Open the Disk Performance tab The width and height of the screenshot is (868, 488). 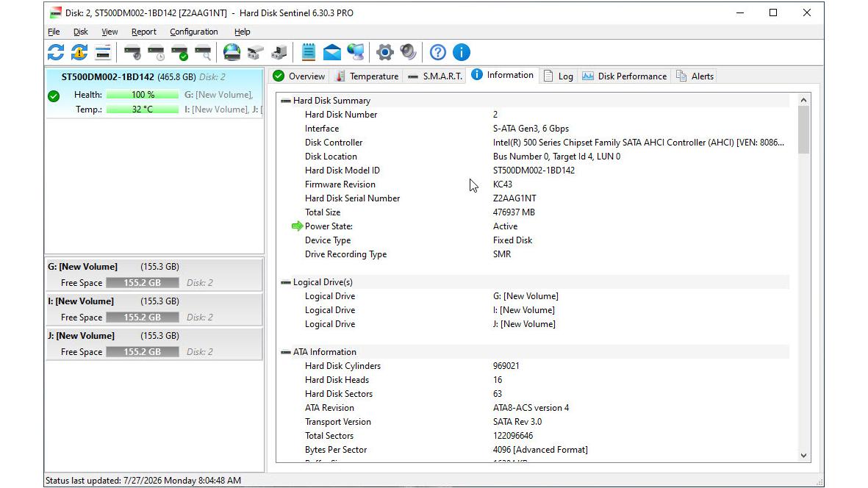pos(625,76)
